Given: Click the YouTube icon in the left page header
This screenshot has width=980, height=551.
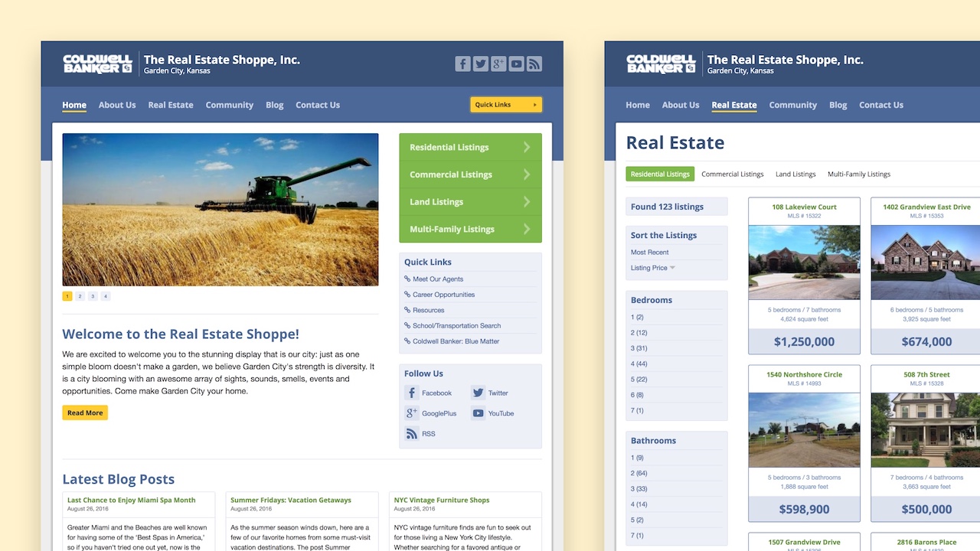Looking at the screenshot, I should (517, 64).
